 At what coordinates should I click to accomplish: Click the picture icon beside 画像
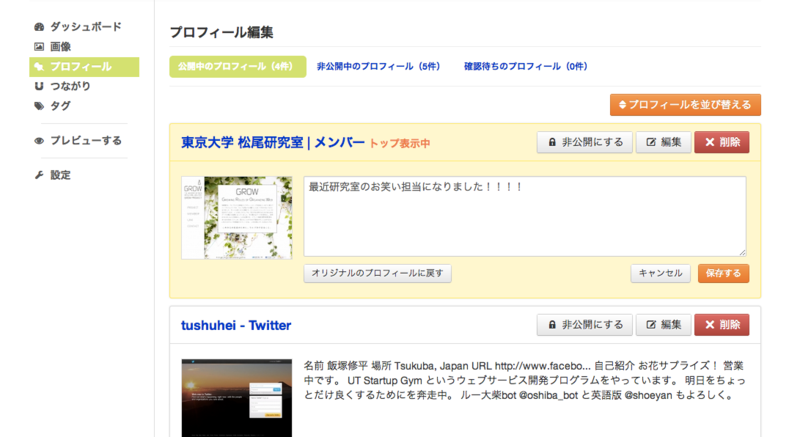(39, 47)
